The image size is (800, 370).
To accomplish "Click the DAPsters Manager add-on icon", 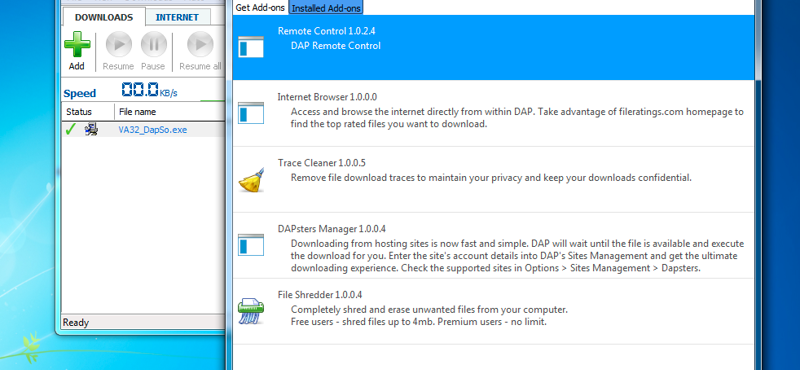I will (251, 244).
